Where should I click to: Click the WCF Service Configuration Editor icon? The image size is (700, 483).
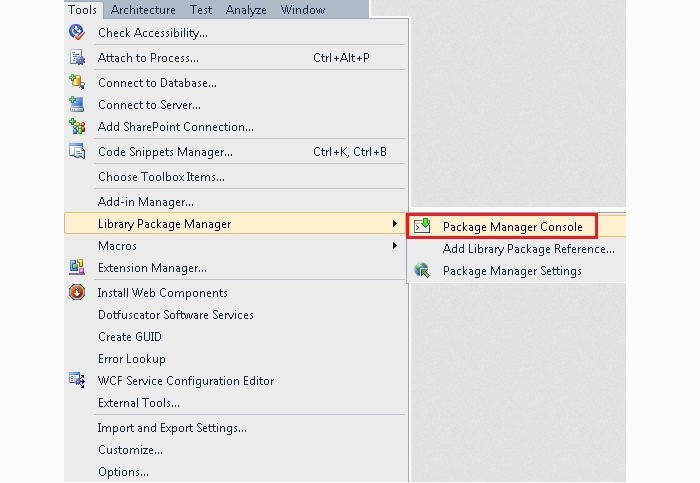pyautogui.click(x=77, y=380)
